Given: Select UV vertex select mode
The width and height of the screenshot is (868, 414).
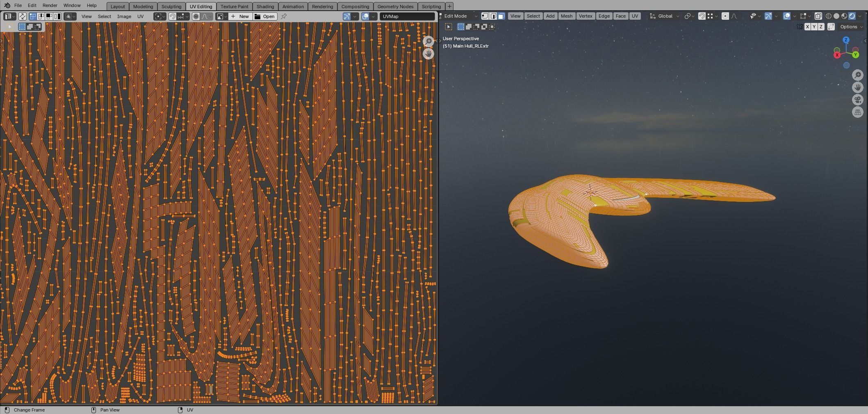Looking at the screenshot, I should click(33, 16).
